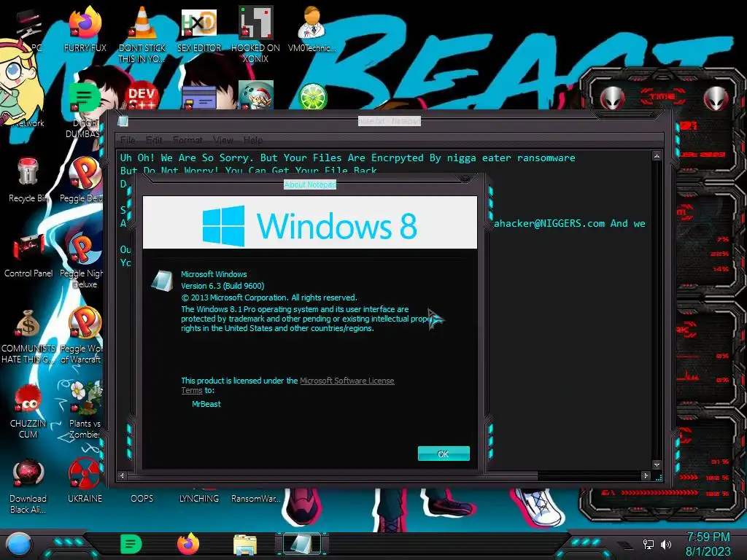This screenshot has height=560, width=747.
Task: Switch to the Notepad taskbar button
Action: (302, 544)
